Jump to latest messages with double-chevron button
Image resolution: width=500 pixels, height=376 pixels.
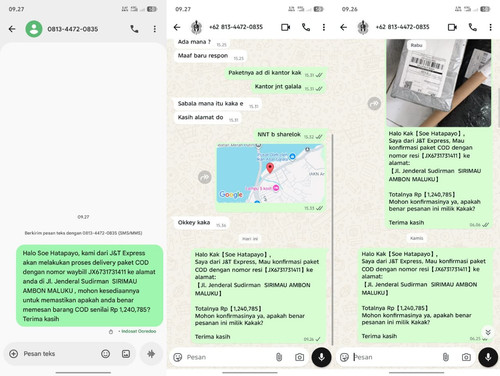[x=488, y=332]
